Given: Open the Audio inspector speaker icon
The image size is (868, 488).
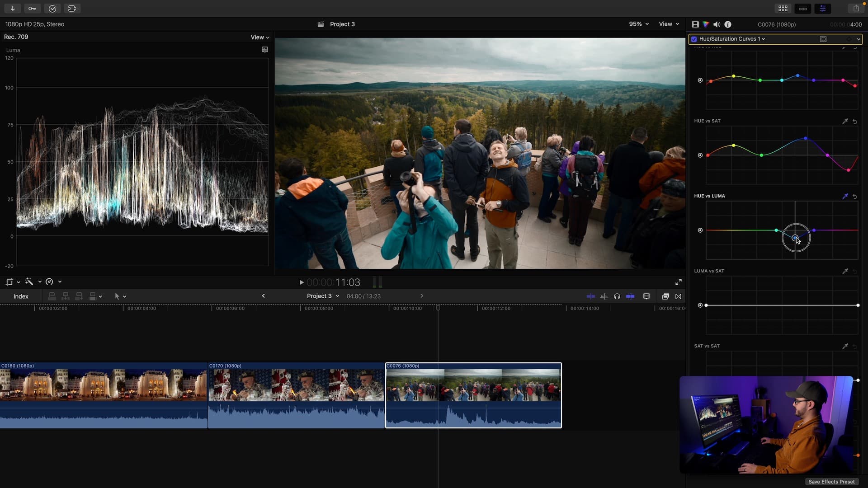Looking at the screenshot, I should click(x=717, y=24).
